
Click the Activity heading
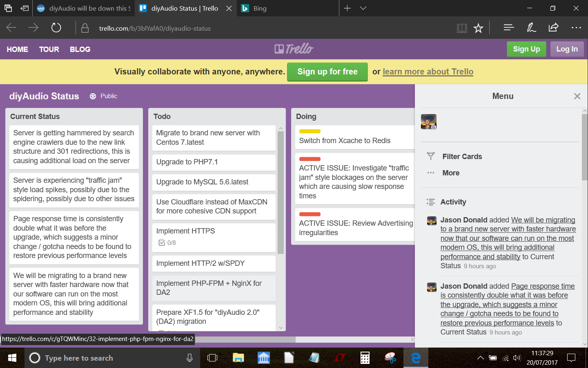(x=453, y=202)
